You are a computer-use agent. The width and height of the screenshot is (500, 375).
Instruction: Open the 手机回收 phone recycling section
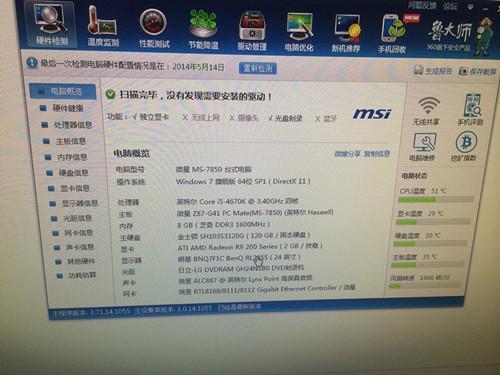(x=393, y=34)
